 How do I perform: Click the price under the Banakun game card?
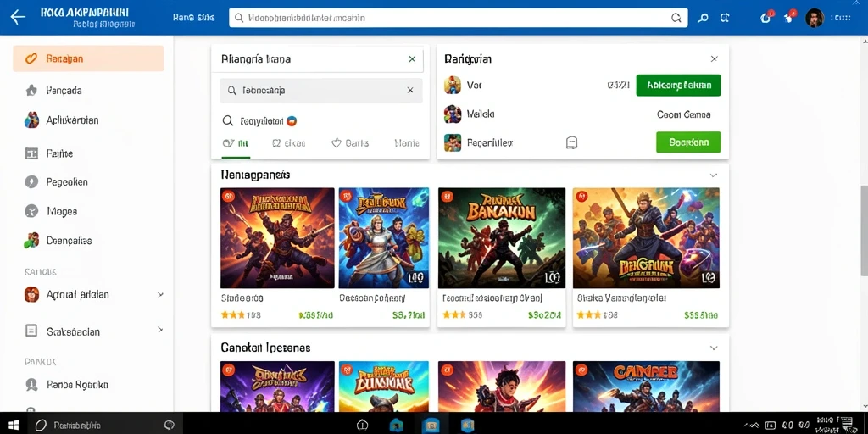click(545, 315)
